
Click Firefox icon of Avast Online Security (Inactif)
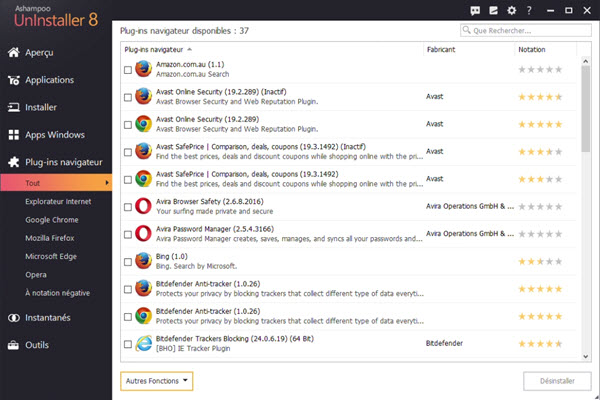[x=143, y=96]
